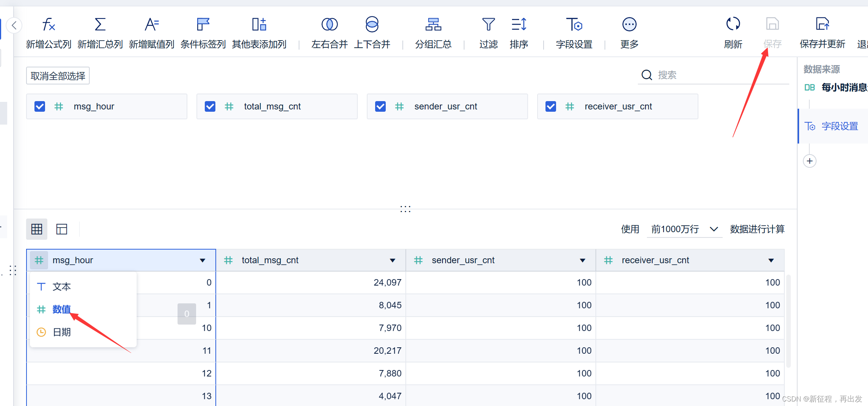Click the 7,970 total_msg_cnt cell

click(311, 328)
